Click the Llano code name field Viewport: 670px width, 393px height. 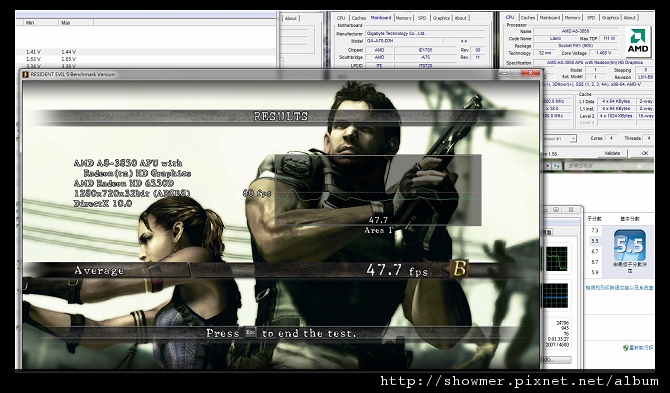(555, 38)
